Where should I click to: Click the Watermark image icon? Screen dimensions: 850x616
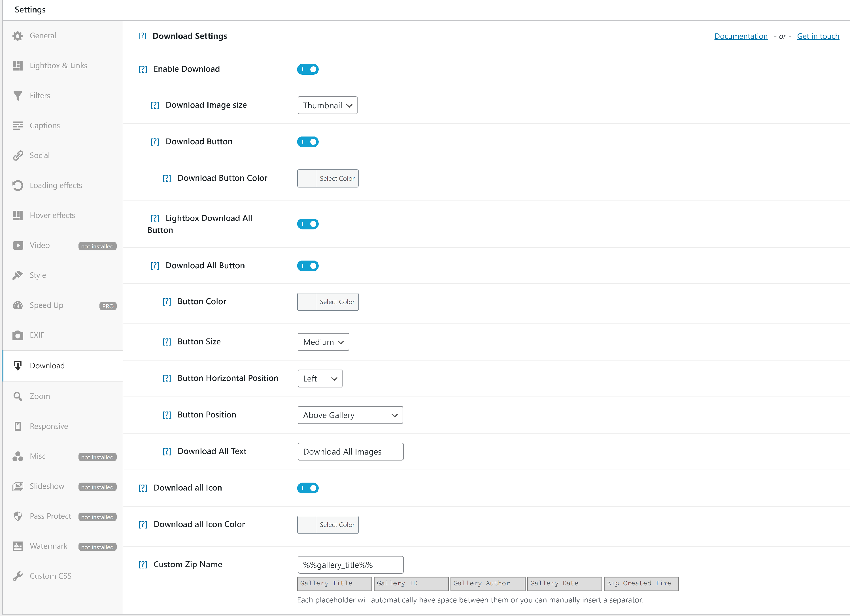pyautogui.click(x=18, y=546)
